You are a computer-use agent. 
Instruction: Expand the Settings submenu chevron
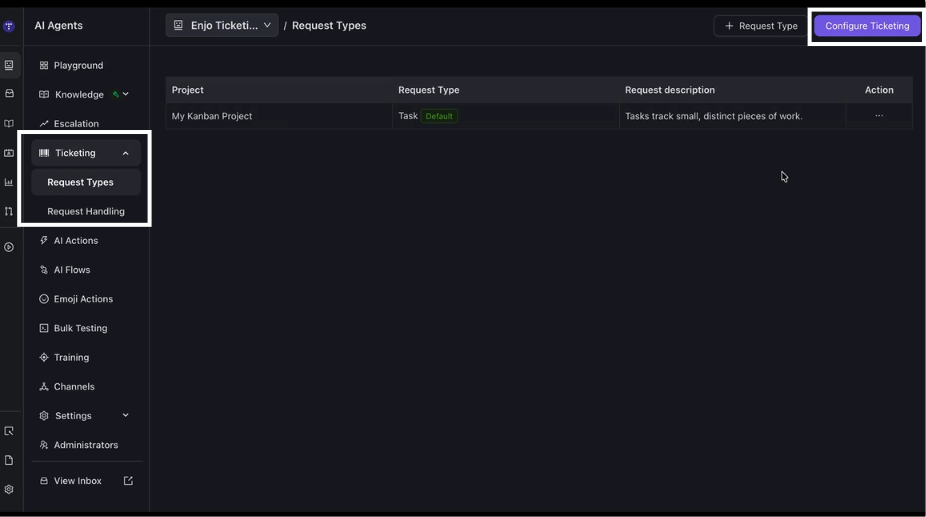[x=126, y=415]
